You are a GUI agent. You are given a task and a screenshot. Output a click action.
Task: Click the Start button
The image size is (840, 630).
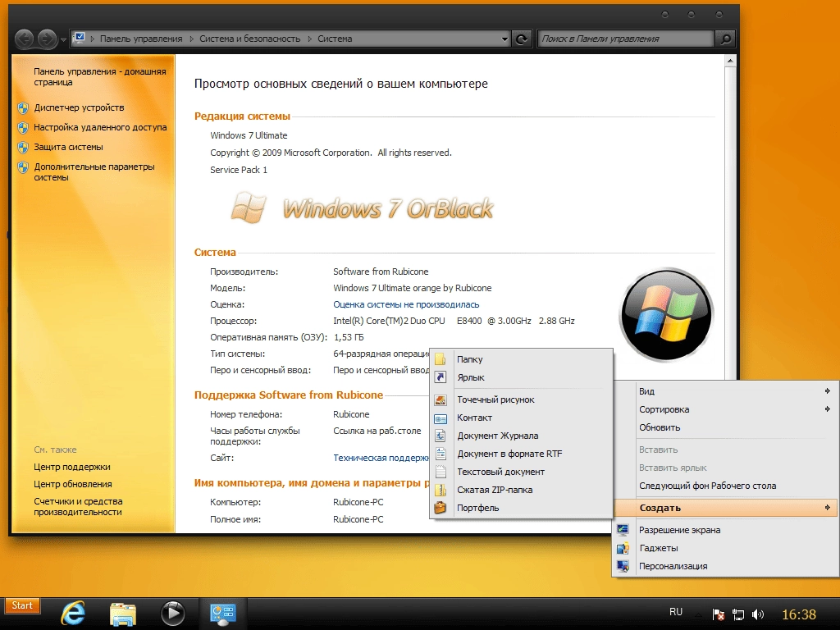coord(21,606)
